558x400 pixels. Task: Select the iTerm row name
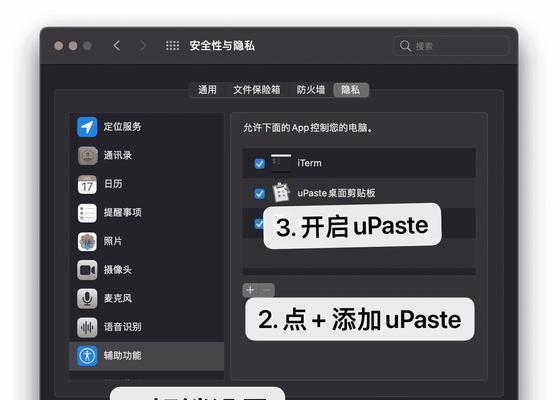(x=309, y=163)
